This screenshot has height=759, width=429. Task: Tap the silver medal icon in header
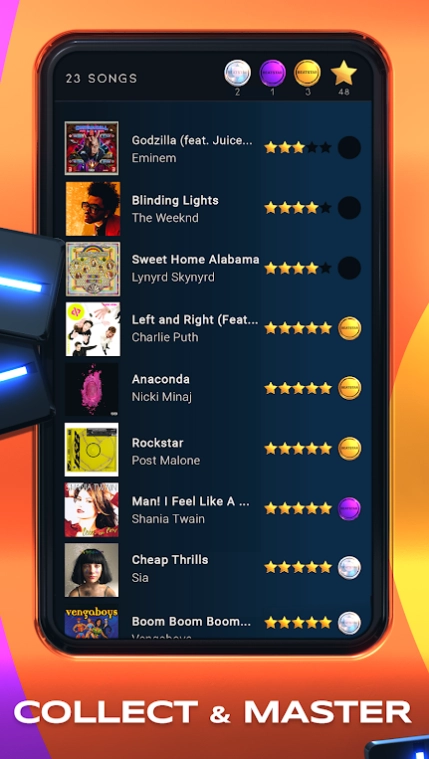coord(237,73)
